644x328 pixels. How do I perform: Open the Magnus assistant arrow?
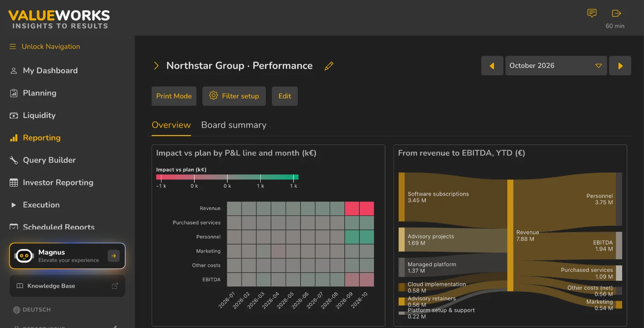coord(114,256)
